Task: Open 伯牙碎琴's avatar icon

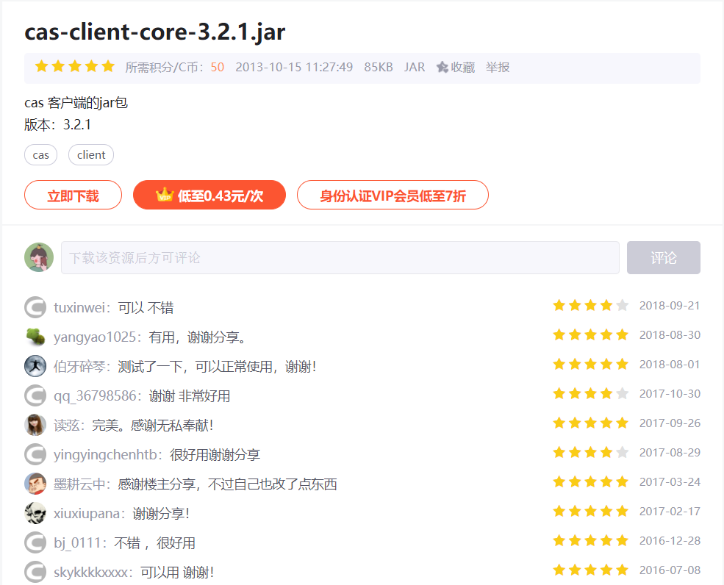Action: (x=35, y=366)
